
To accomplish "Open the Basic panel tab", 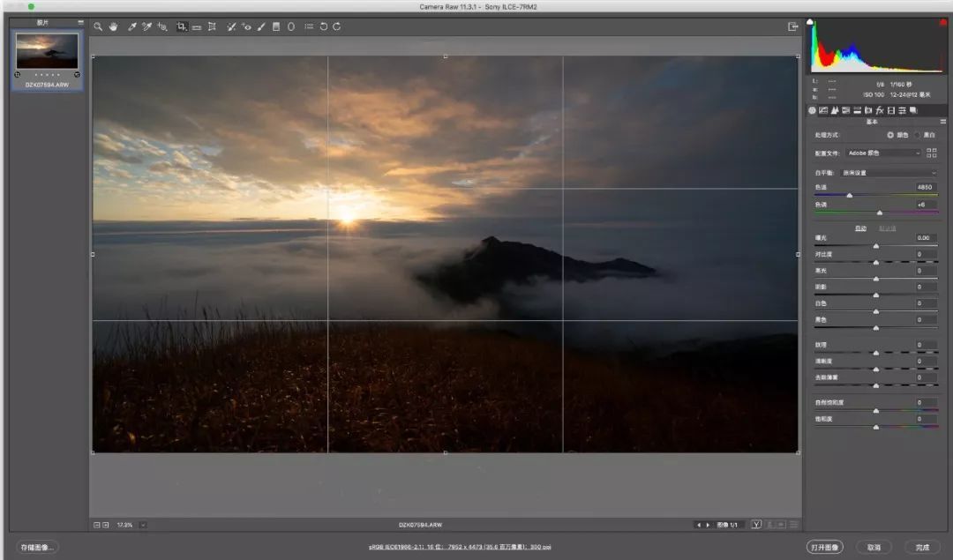I will tap(812, 110).
